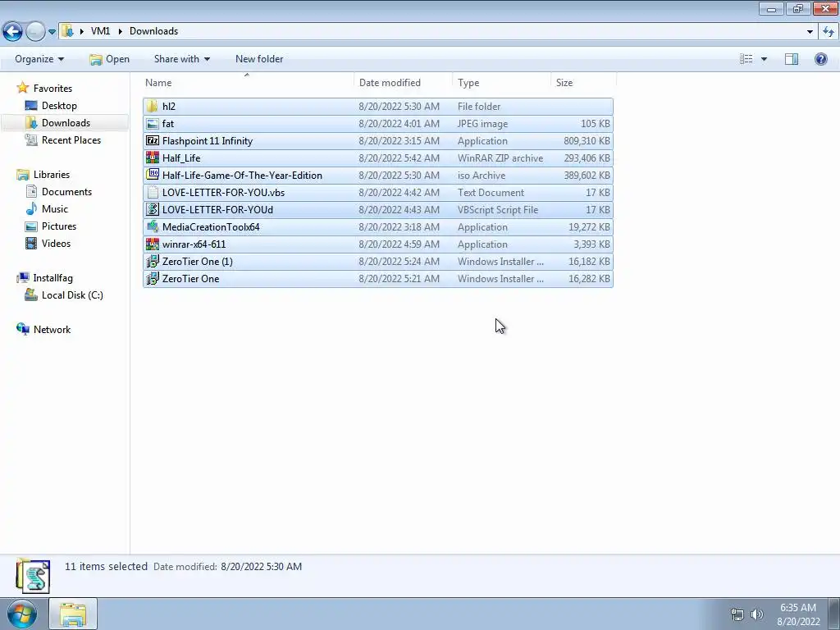Select VM1 in the address breadcrumb
The height and width of the screenshot is (630, 840).
tap(100, 31)
